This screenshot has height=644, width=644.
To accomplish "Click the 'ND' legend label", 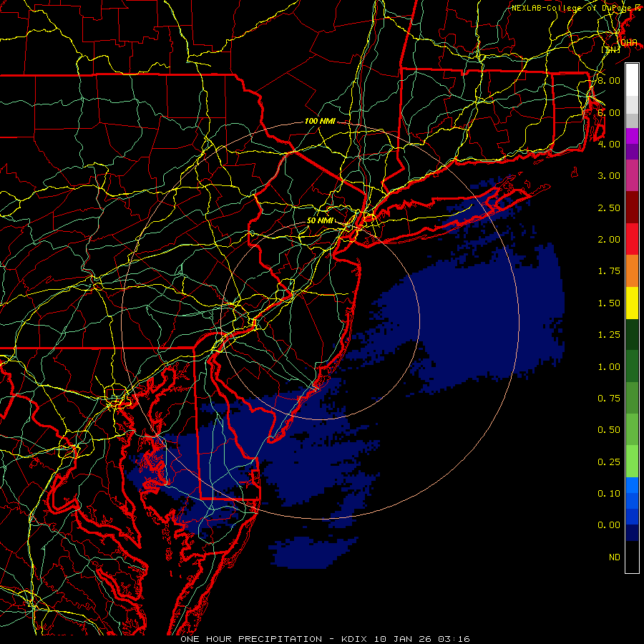I will pos(615,557).
